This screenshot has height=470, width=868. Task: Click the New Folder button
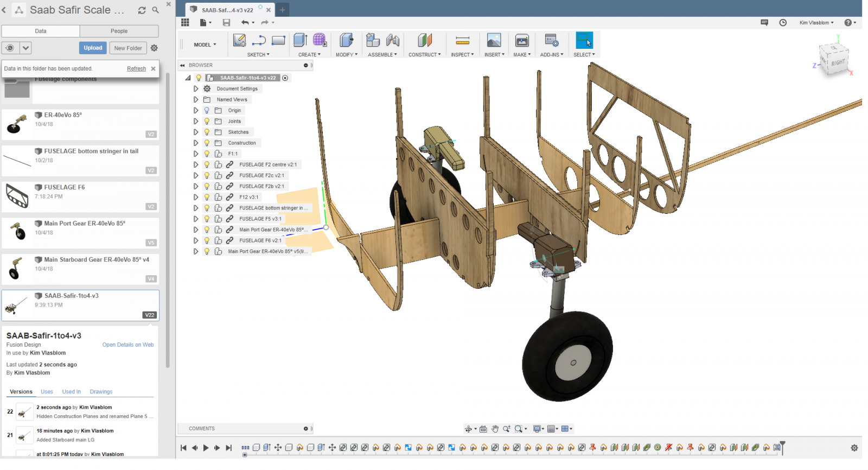(128, 48)
